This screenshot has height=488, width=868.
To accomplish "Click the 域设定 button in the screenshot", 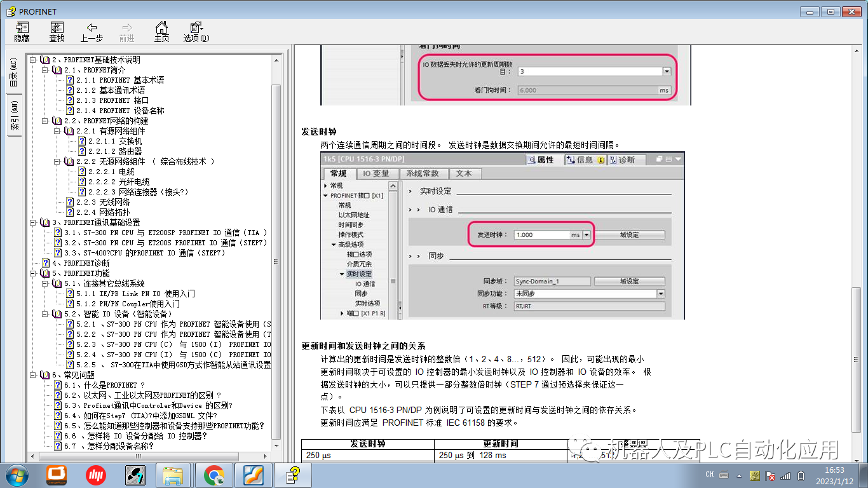I will 629,234.
